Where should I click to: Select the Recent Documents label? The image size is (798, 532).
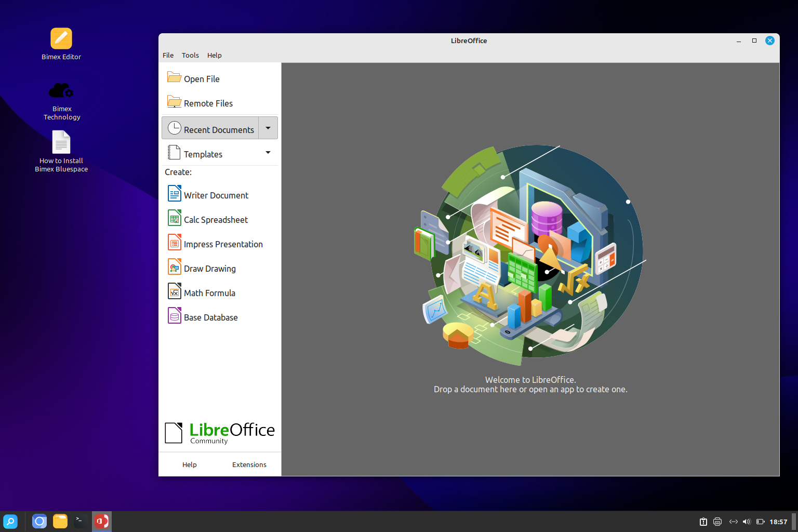(219, 130)
